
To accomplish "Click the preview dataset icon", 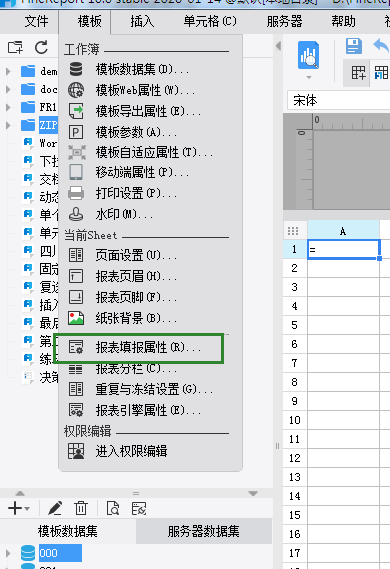I will 113,508.
